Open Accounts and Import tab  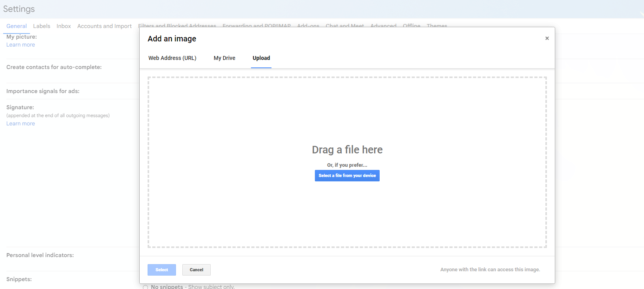[104, 26]
